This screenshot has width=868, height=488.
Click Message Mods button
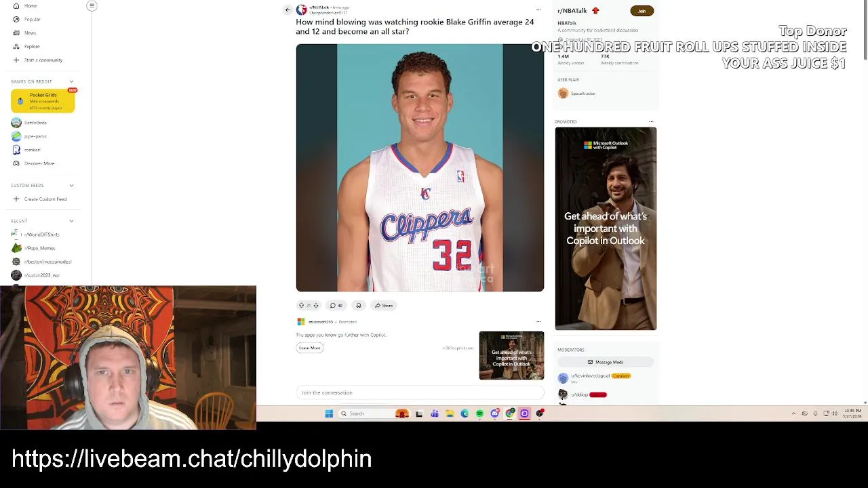coord(606,362)
